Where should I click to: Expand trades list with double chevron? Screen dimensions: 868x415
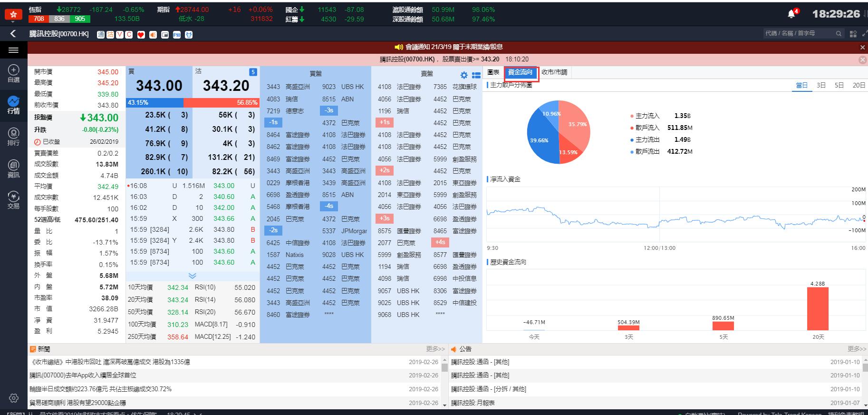click(x=192, y=276)
